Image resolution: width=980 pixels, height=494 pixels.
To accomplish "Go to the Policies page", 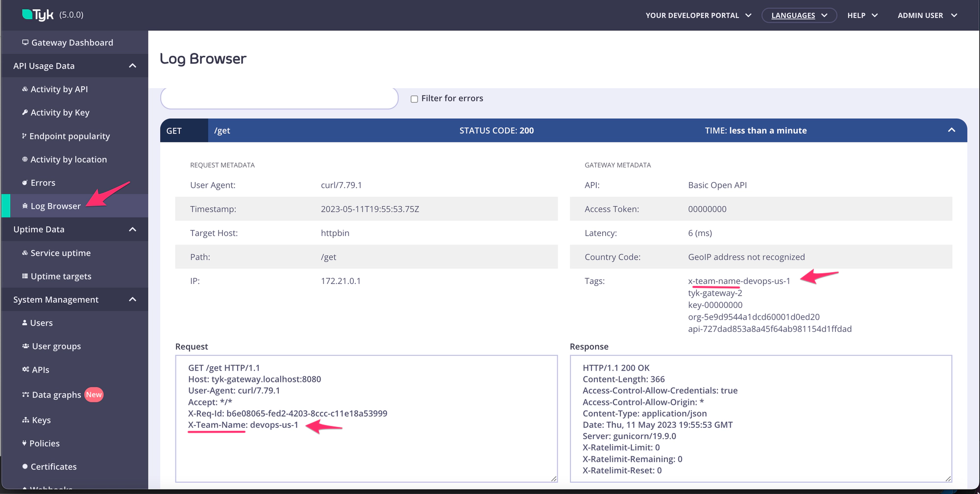I will (x=44, y=444).
